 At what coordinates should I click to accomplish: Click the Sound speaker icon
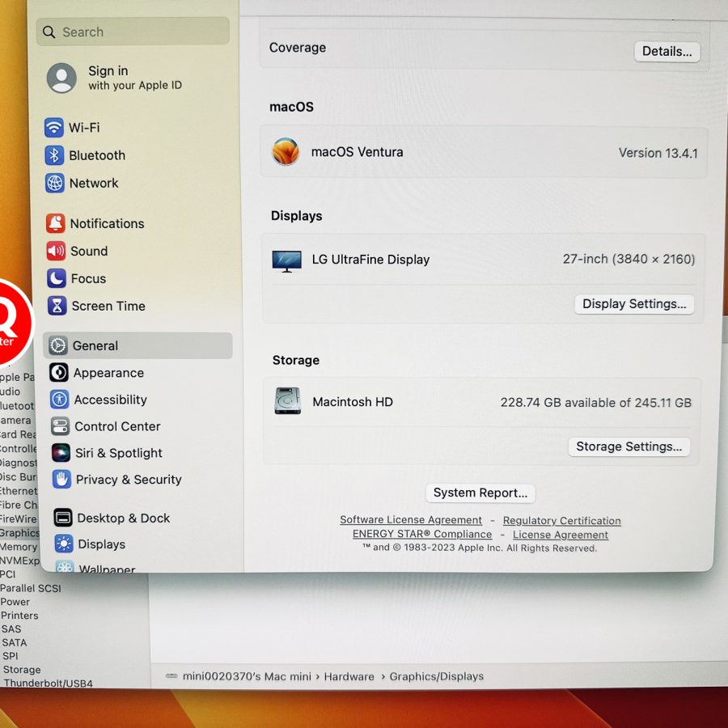(x=56, y=252)
